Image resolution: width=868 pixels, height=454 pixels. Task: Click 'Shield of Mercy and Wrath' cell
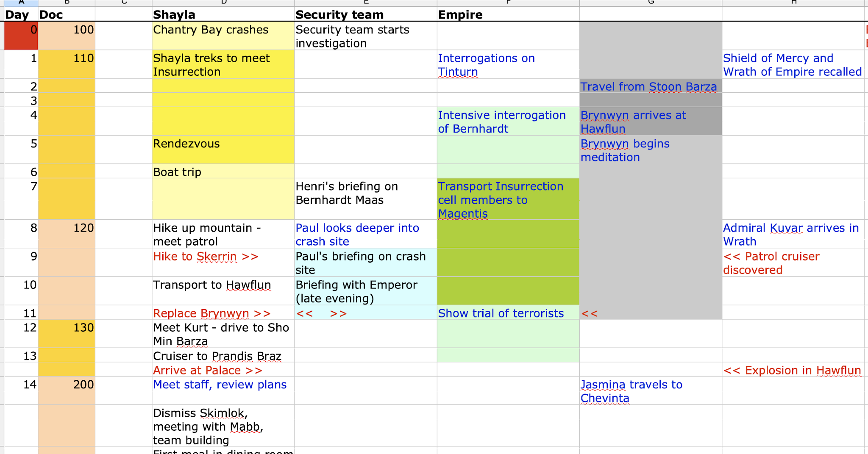pyautogui.click(x=793, y=64)
